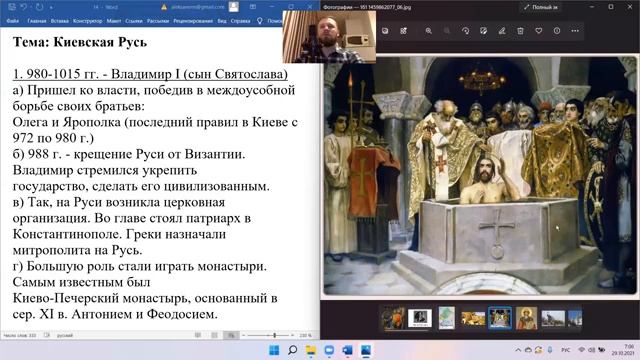Screen dimensions: 640x360
Task: Open the Конструктор ribbon tab
Action: 87,21
